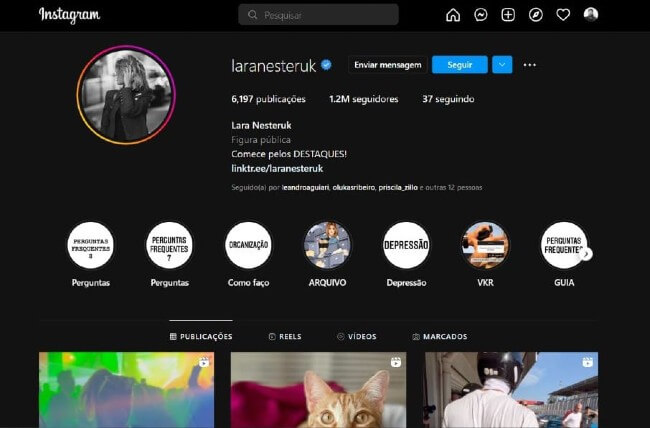
Task: Open the 37 seguindo list
Action: coord(448,99)
